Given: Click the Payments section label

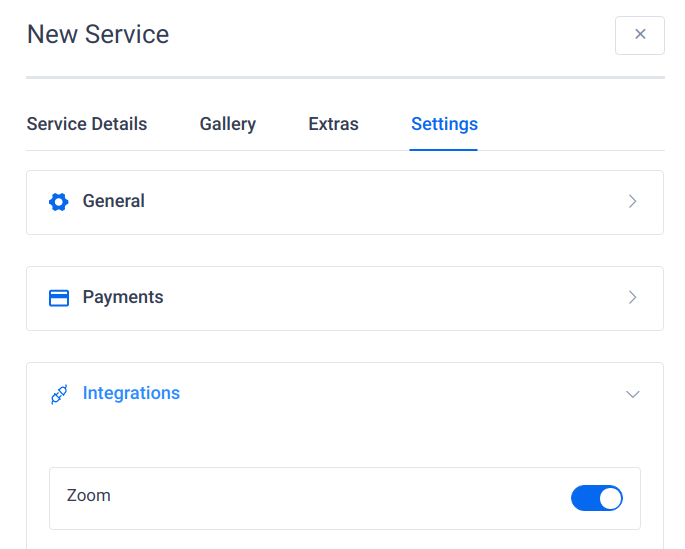Looking at the screenshot, I should tap(123, 297).
